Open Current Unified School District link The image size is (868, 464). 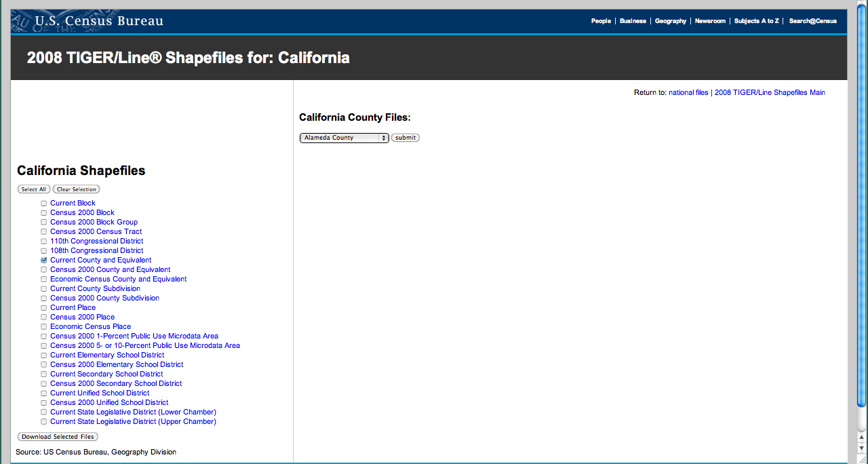click(100, 393)
